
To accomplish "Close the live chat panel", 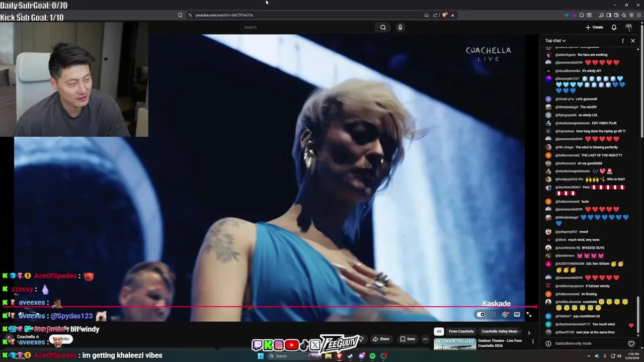I will pos(633,41).
